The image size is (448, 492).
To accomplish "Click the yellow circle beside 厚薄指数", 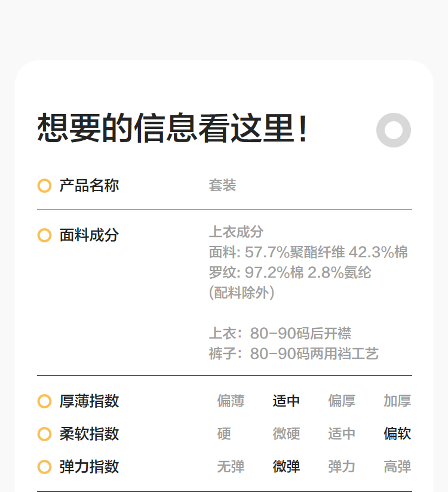I will pyautogui.click(x=44, y=401).
